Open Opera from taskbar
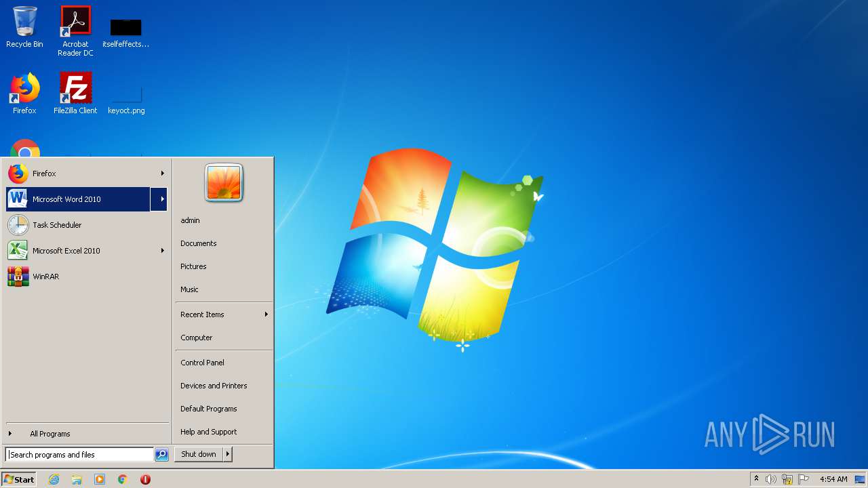868x488 pixels. (x=145, y=479)
